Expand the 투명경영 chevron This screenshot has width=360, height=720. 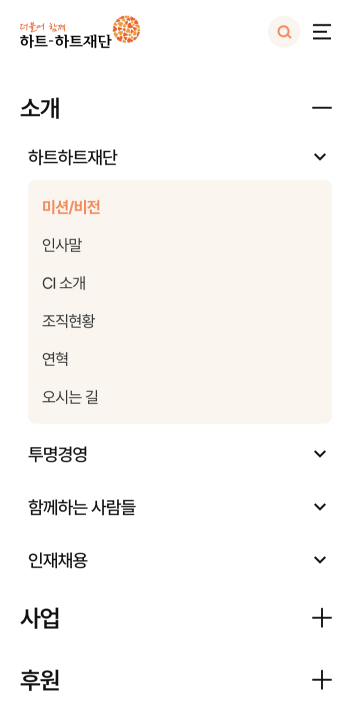click(x=320, y=454)
